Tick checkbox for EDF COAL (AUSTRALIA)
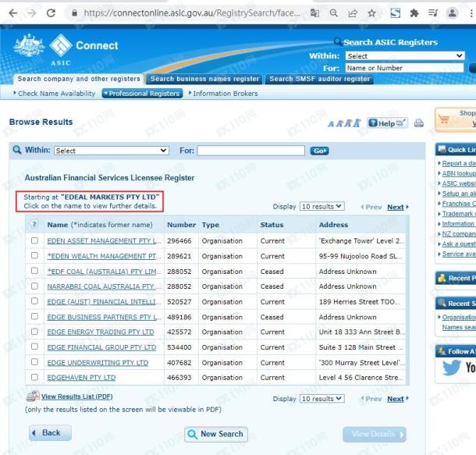The width and height of the screenshot is (476, 455). [34, 271]
